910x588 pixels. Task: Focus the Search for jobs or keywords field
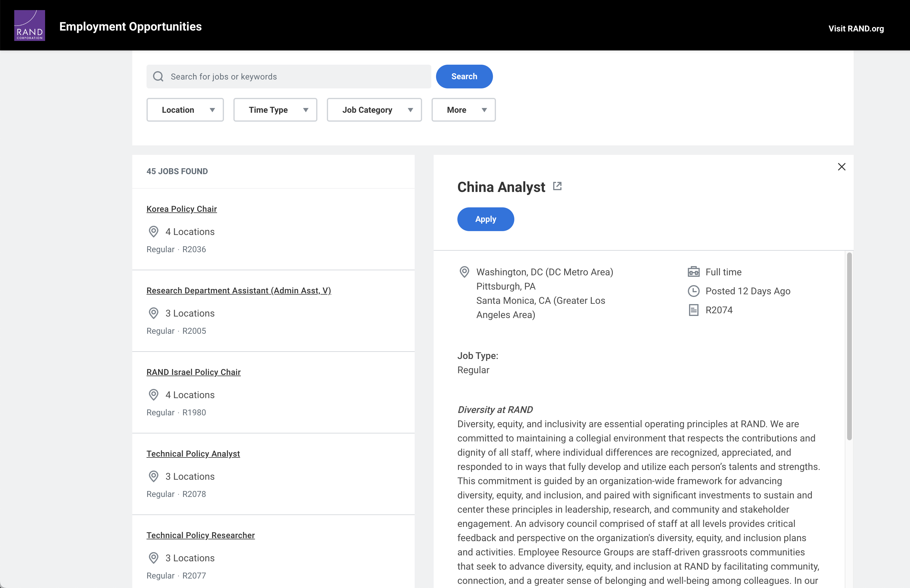point(289,76)
